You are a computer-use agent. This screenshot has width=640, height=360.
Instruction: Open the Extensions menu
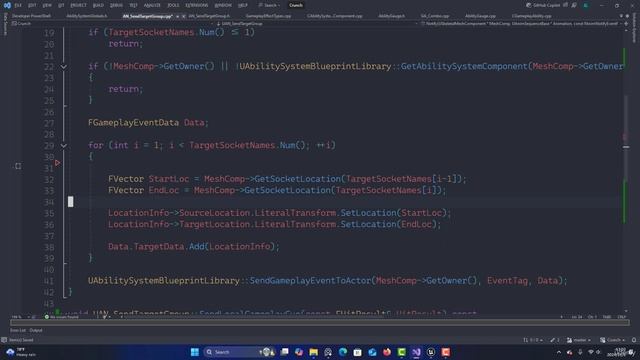pos(197,5)
